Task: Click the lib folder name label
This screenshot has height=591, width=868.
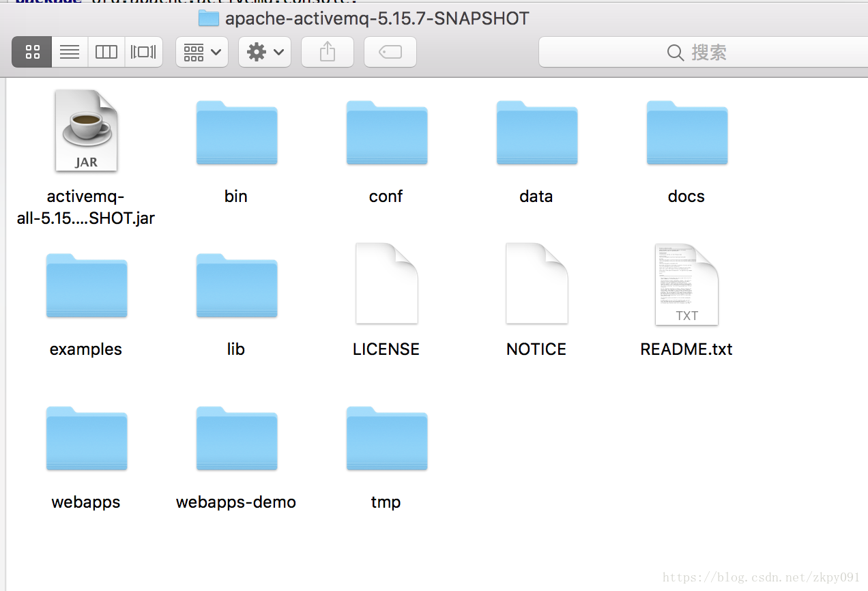Action: (236, 349)
